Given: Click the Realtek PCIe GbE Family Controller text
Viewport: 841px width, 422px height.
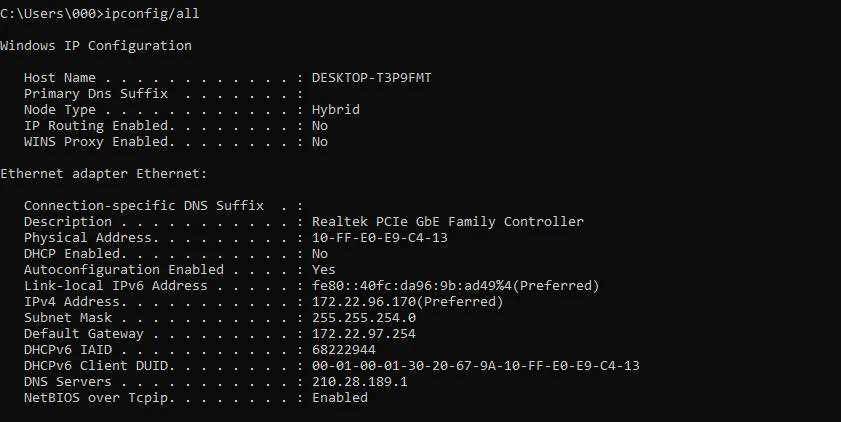Looking at the screenshot, I should point(447,222).
